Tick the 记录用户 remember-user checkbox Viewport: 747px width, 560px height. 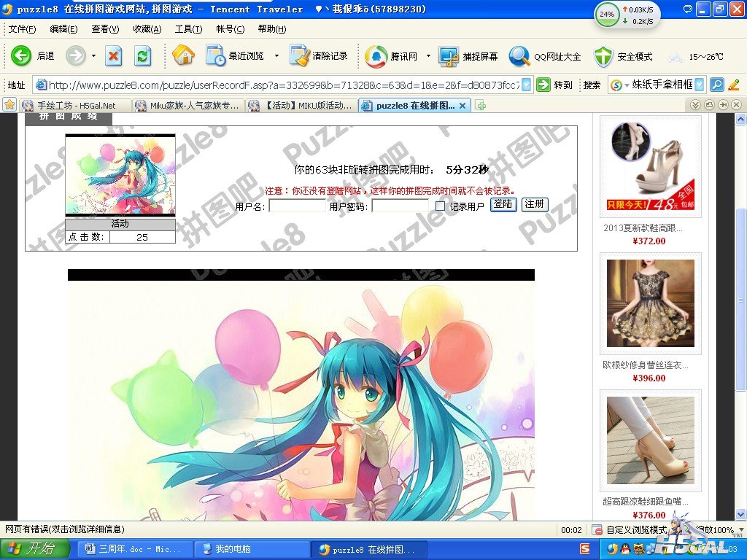pyautogui.click(x=440, y=206)
